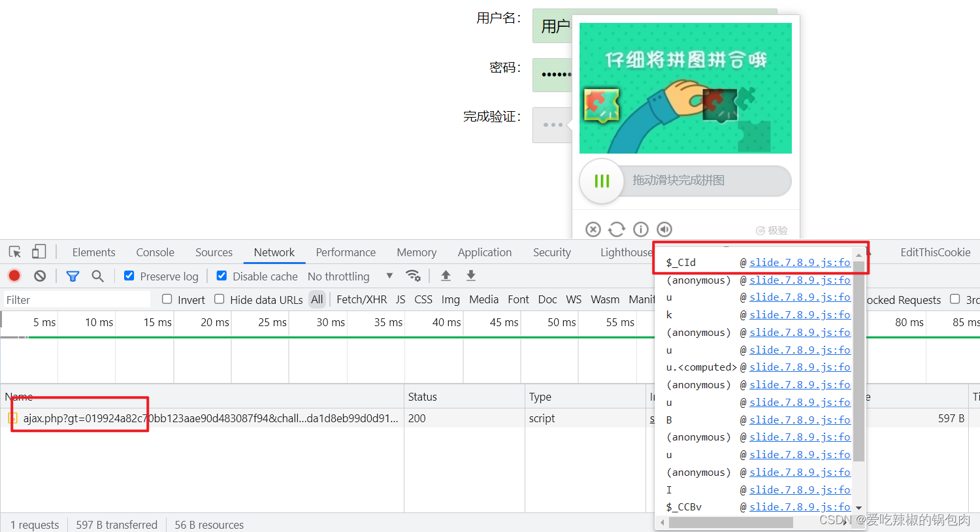The height and width of the screenshot is (532, 980).
Task: Filter by Wasm requests
Action: click(605, 299)
